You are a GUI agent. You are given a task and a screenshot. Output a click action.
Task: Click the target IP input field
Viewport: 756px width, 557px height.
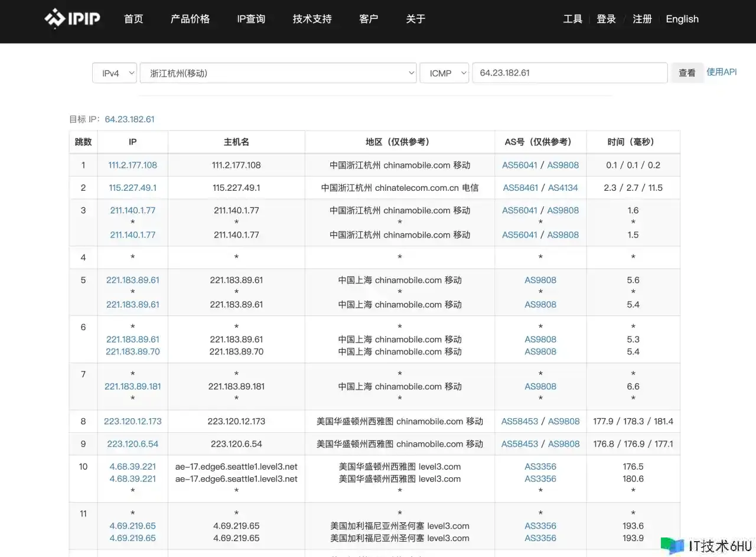click(569, 73)
